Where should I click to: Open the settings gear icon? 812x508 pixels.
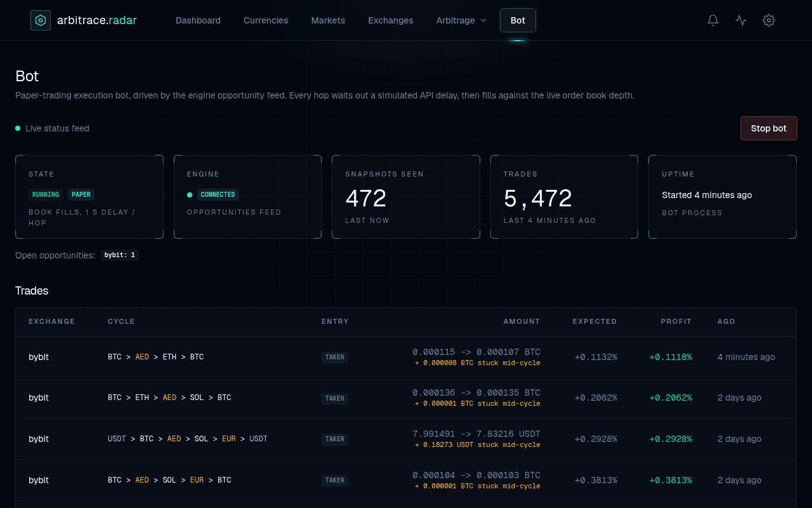tap(769, 20)
